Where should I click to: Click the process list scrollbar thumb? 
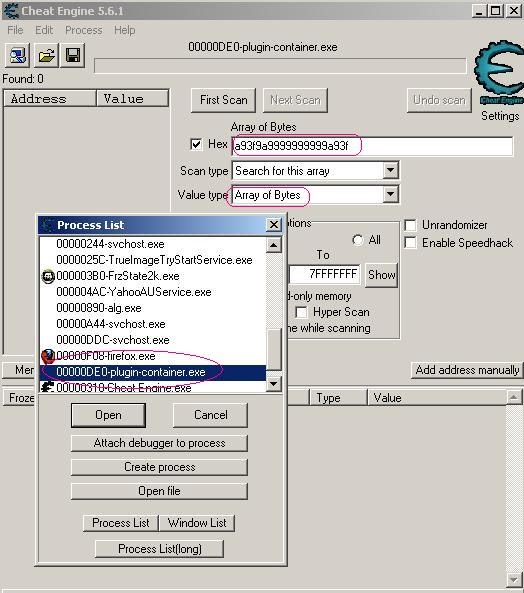coord(274,349)
